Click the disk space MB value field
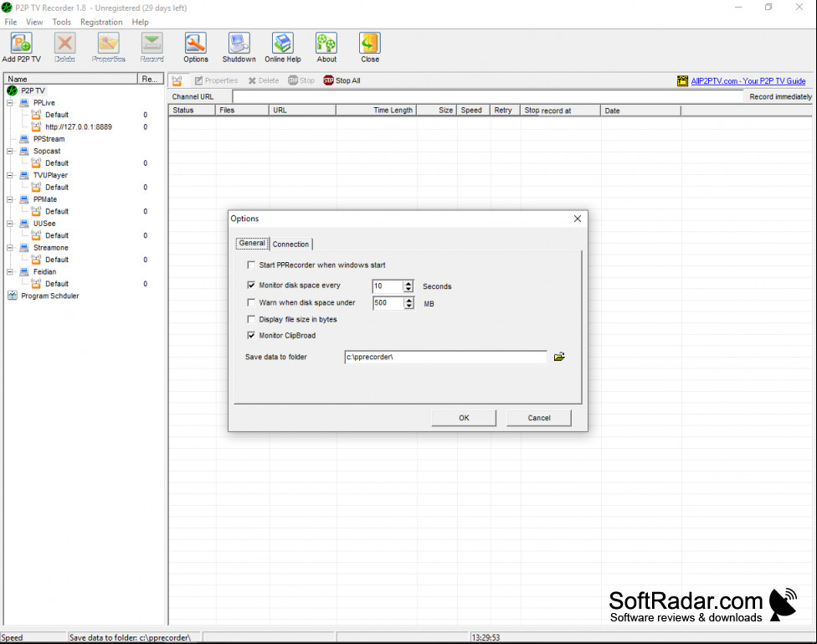Screen dimensions: 817x644 point(388,303)
